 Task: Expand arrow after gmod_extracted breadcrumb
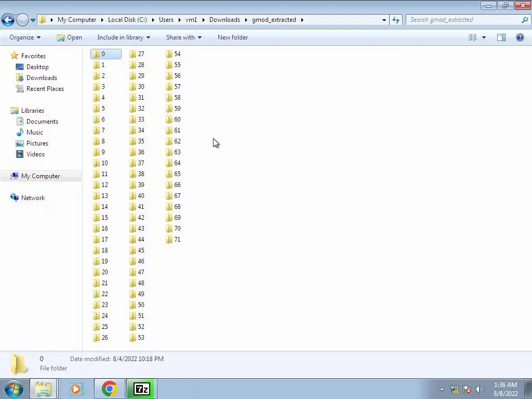302,20
